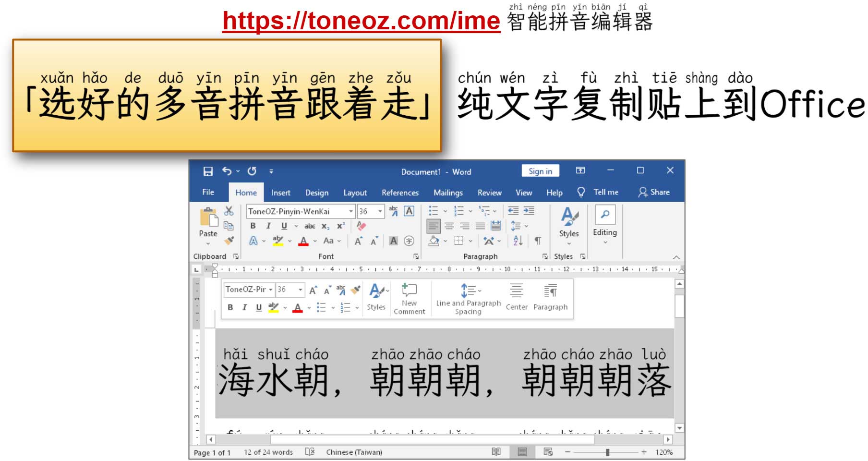Click the Find magnifier icon under Editing
Screen dimensions: 868x461
pos(605,214)
